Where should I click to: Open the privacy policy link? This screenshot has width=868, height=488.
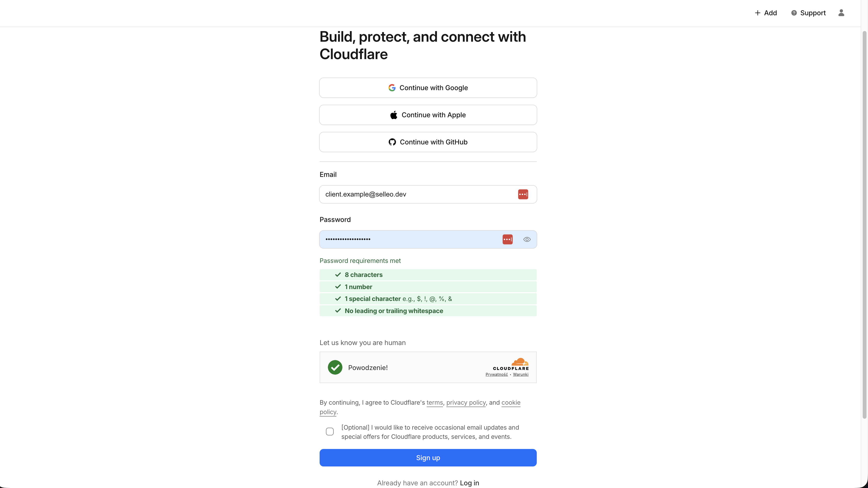click(466, 402)
